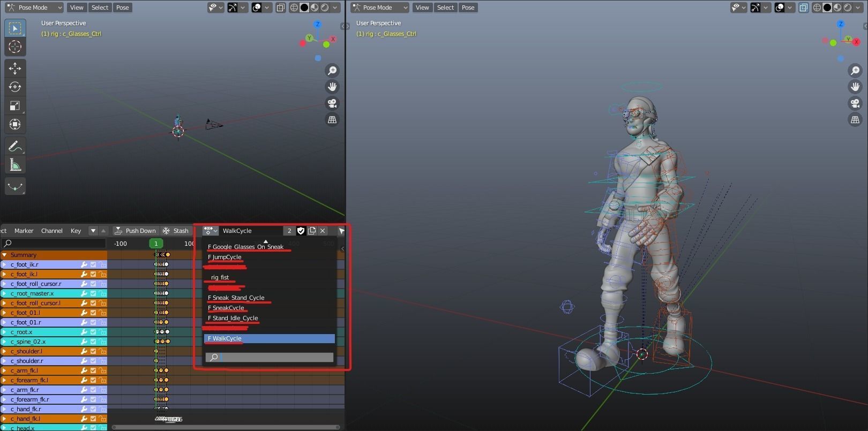The width and height of the screenshot is (868, 431).
Task: Open Key menu in dope sheet
Action: (76, 231)
